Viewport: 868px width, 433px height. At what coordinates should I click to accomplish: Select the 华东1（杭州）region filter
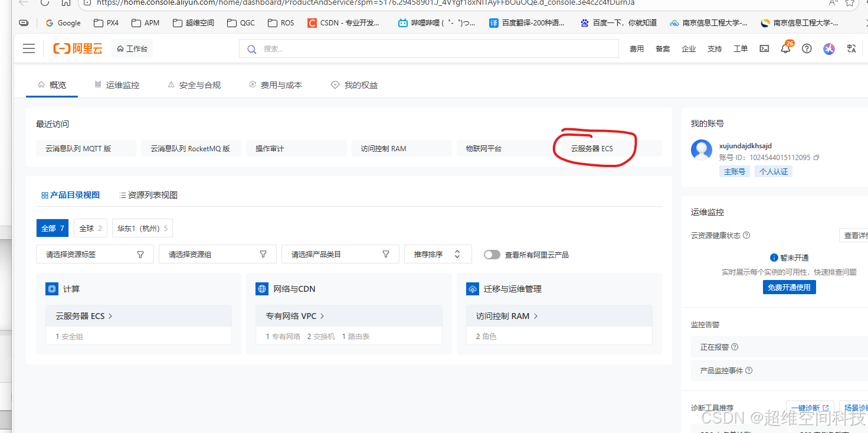pyautogui.click(x=142, y=227)
